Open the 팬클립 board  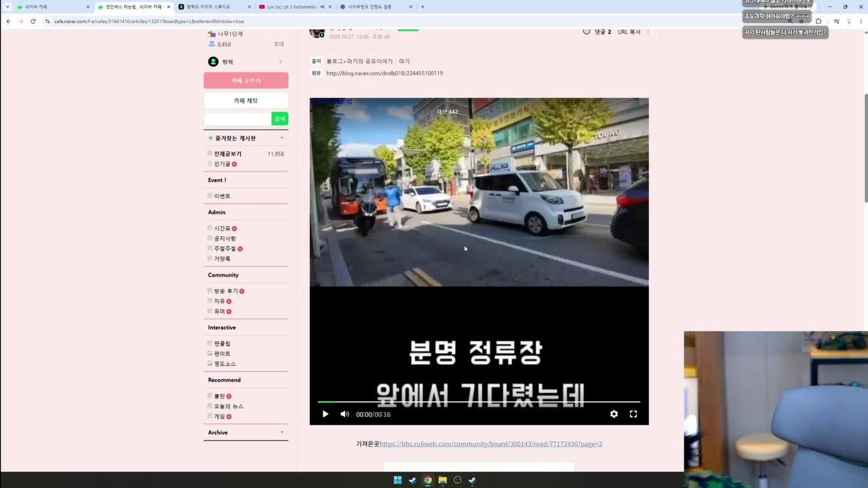(222, 344)
